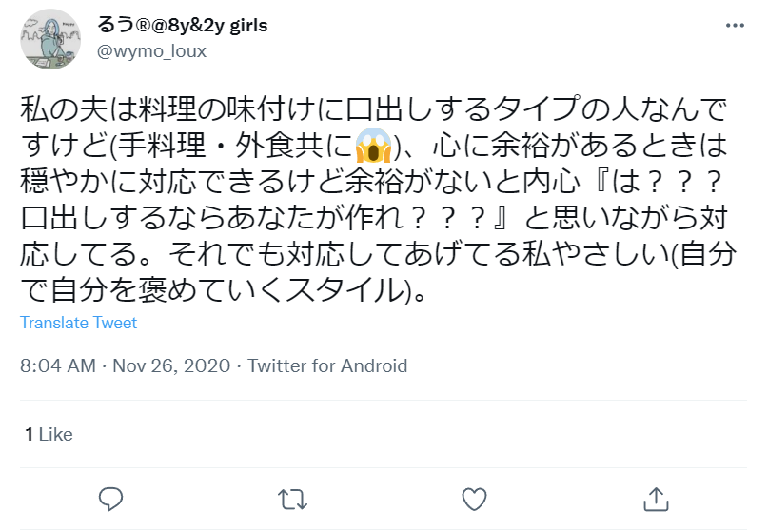Click the Retweet arrows icon
Screen dimensions: 768x532
pos(292,500)
